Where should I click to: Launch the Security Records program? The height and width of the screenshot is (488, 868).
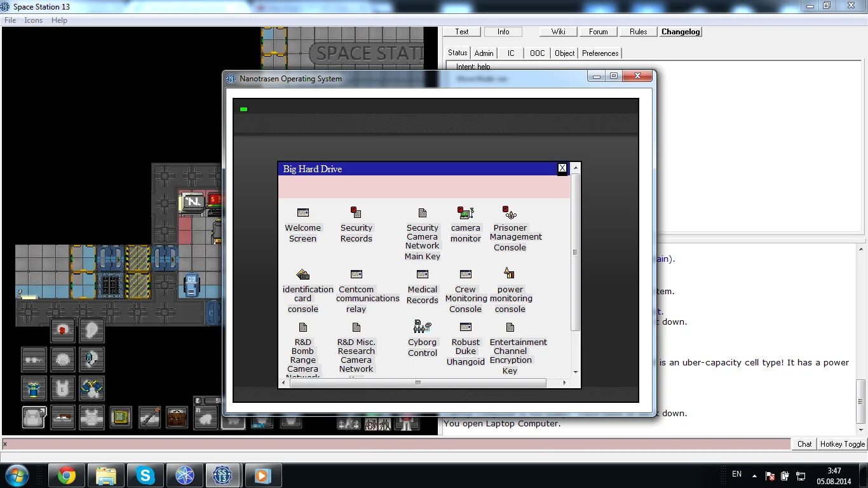coord(356,212)
